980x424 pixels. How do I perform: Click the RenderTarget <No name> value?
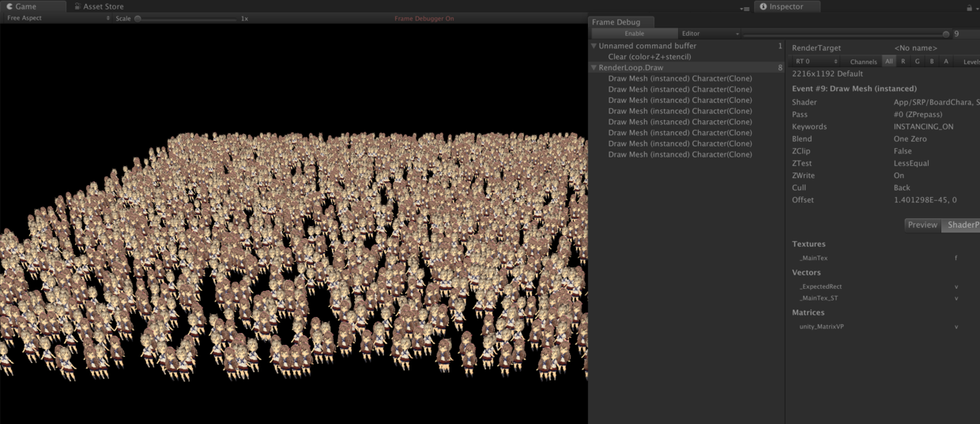point(916,48)
